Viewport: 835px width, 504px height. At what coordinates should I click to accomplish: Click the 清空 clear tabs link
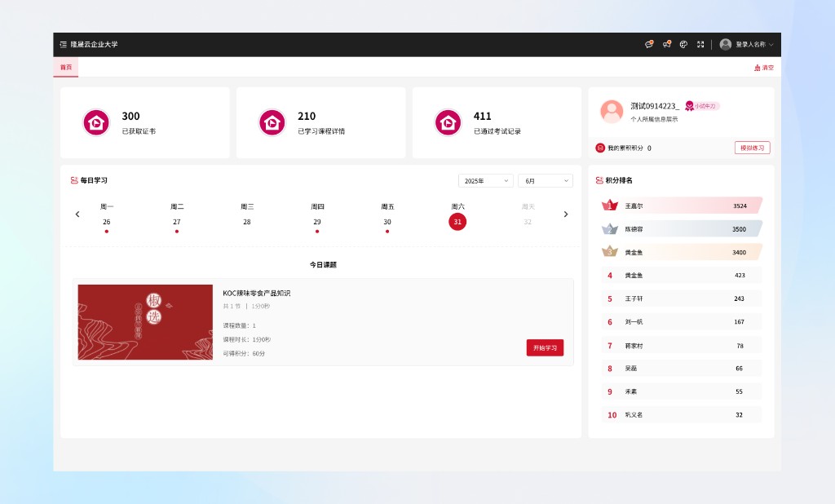point(763,68)
